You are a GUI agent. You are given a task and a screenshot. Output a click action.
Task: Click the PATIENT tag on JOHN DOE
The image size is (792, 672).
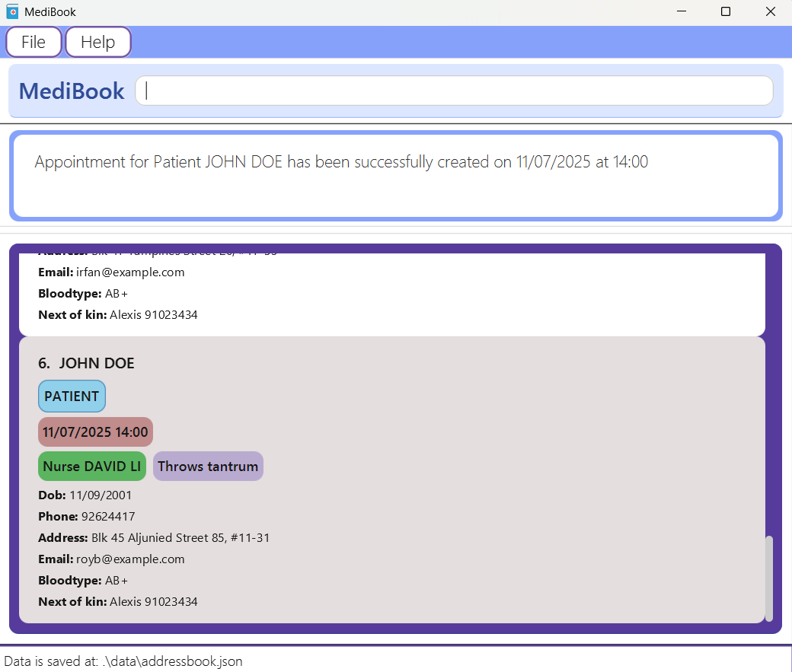click(72, 397)
